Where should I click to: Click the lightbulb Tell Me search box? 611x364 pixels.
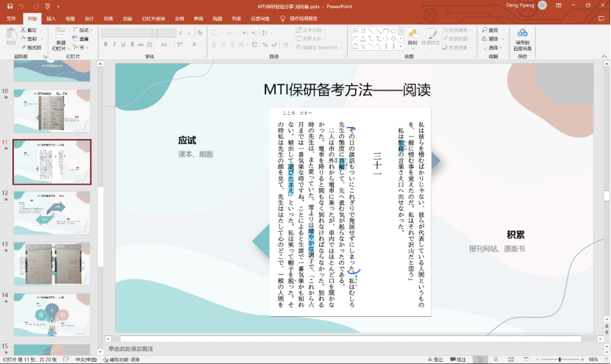(299, 18)
